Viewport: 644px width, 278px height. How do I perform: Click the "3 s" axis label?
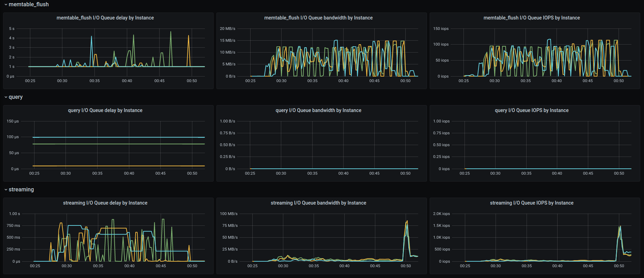tap(12, 47)
